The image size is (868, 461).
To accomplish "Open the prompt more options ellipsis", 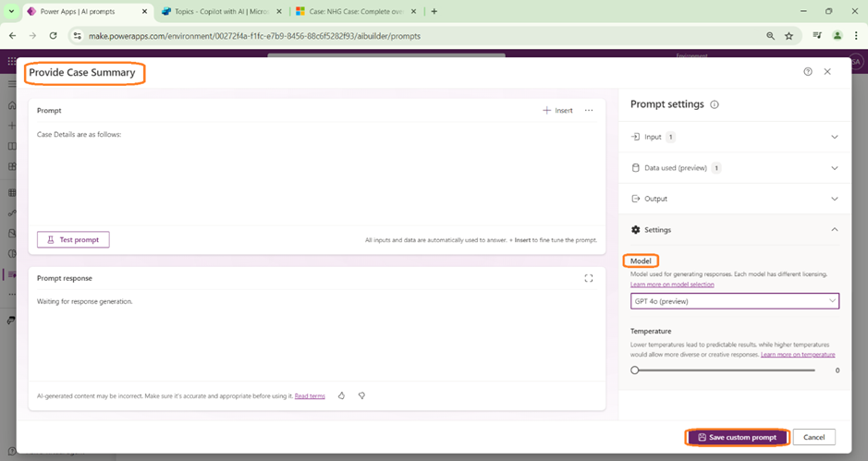I will [589, 111].
